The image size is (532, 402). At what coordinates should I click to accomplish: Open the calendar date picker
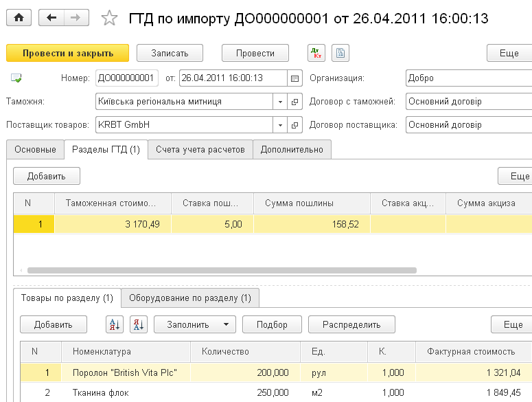tap(294, 78)
